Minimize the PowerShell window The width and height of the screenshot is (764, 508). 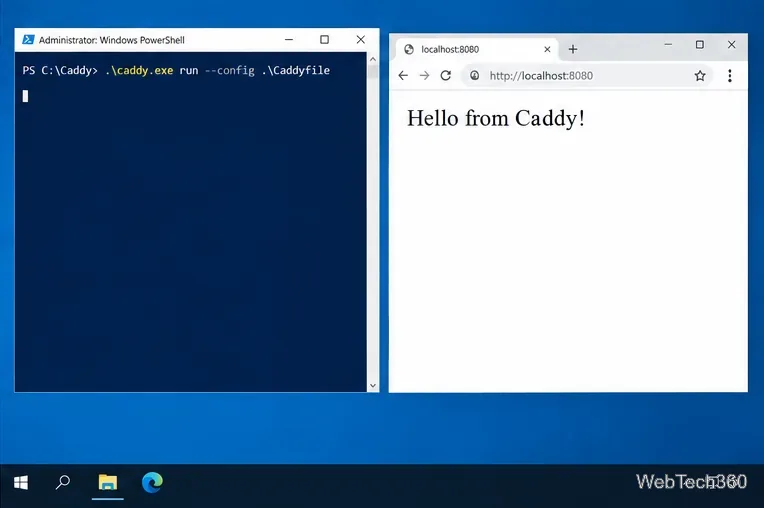[289, 39]
